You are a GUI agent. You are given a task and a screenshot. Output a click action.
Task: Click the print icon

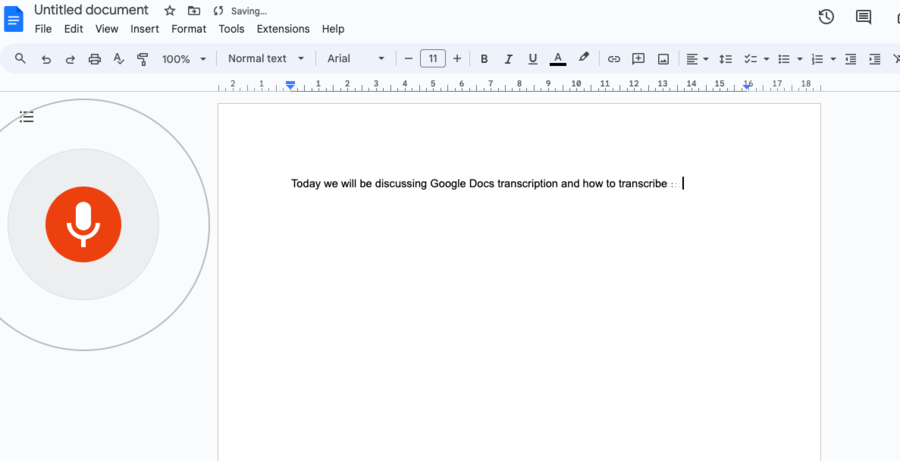click(x=95, y=59)
